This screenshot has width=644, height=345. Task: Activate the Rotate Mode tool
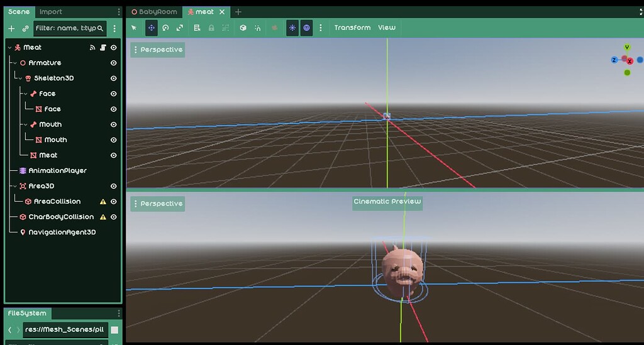point(165,28)
